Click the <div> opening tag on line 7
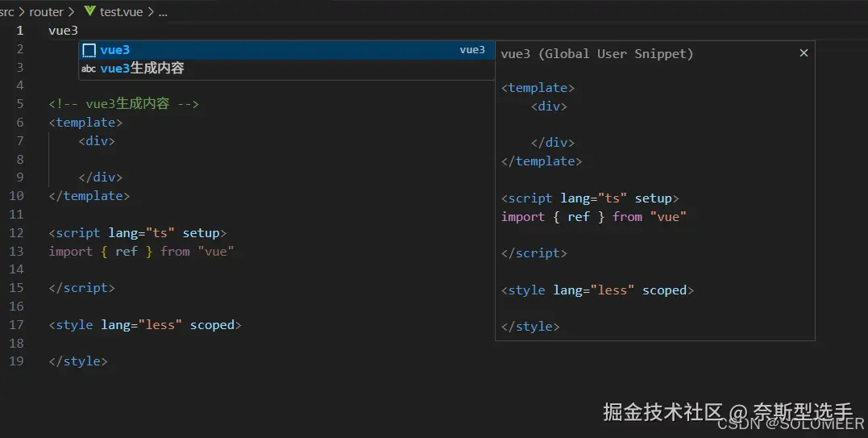 click(x=97, y=140)
